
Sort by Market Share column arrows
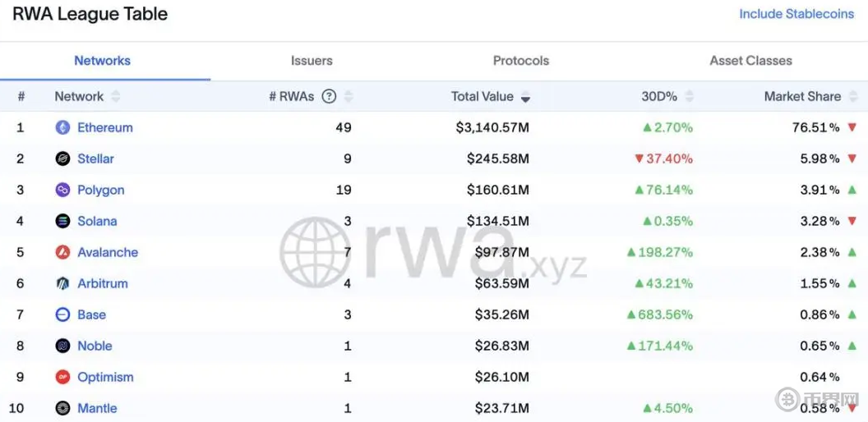852,97
